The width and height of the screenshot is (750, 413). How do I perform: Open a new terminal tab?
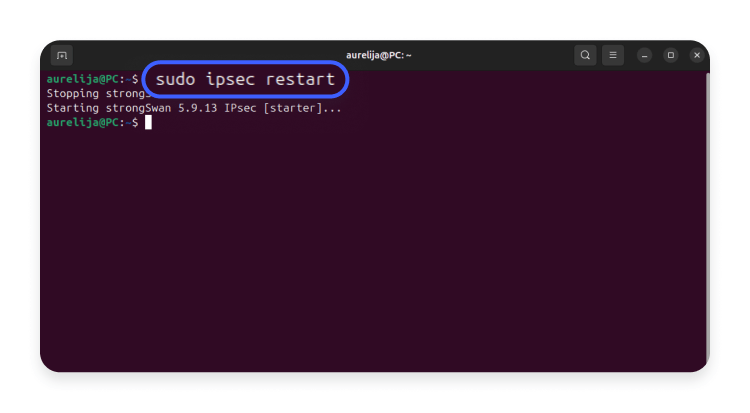[62, 56]
